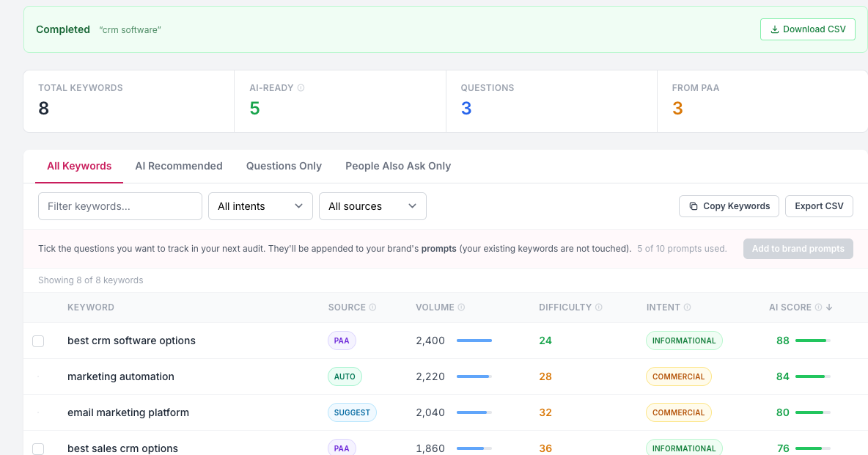Click the COMMERCIAL badge for 'marketing automation'
Screen dimensions: 868x455
pos(679,376)
